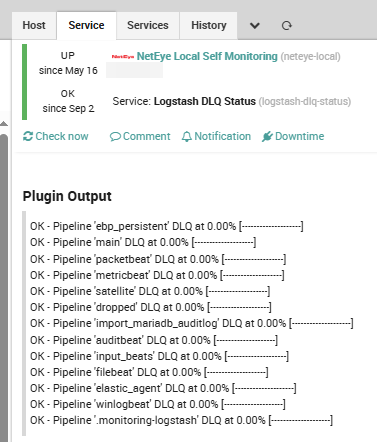377x442 pixels.
Task: Click the green OK state indicator bar
Action: [x=24, y=82]
